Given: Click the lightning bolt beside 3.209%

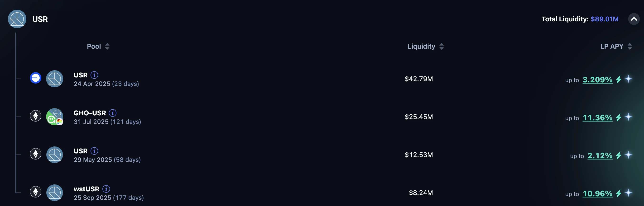Looking at the screenshot, I should 619,80.
